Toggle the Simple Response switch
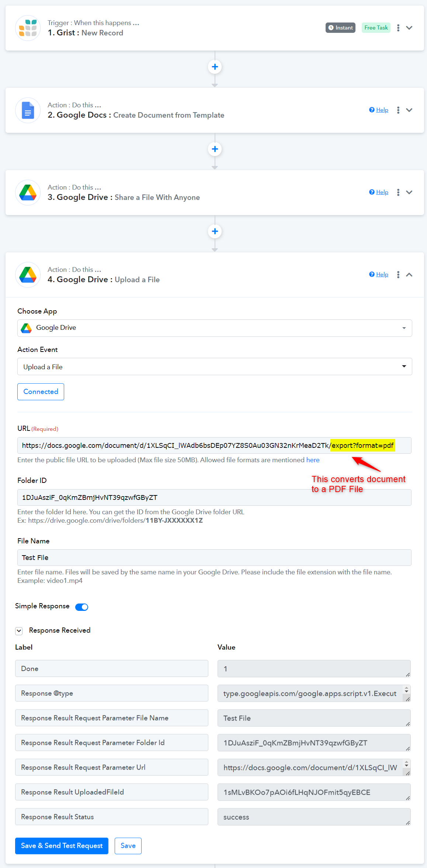 [x=81, y=607]
